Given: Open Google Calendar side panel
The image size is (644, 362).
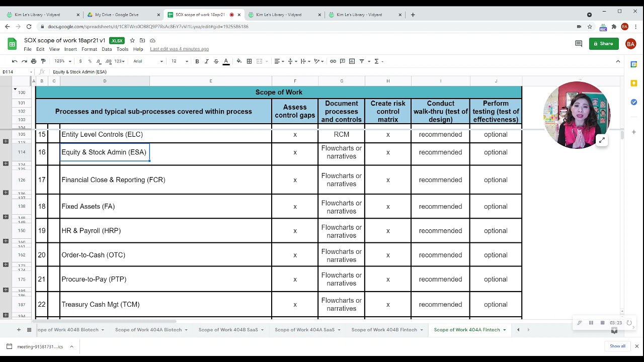Looking at the screenshot, I should click(634, 64).
